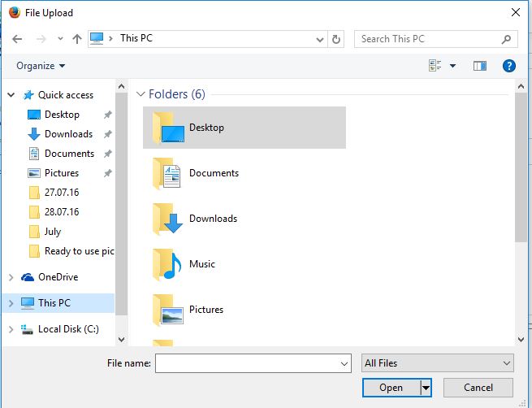Toggle the preview pane icon
This screenshot has width=532, height=408.
click(480, 66)
